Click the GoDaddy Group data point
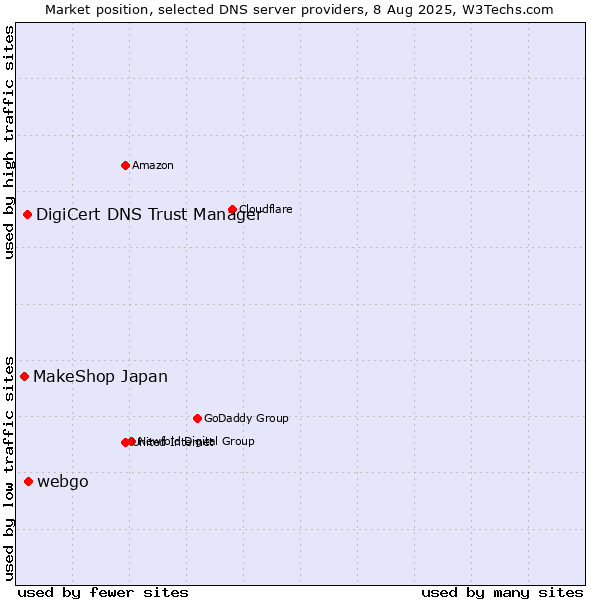Image resolution: width=600 pixels, height=600 pixels. pyautogui.click(x=197, y=418)
